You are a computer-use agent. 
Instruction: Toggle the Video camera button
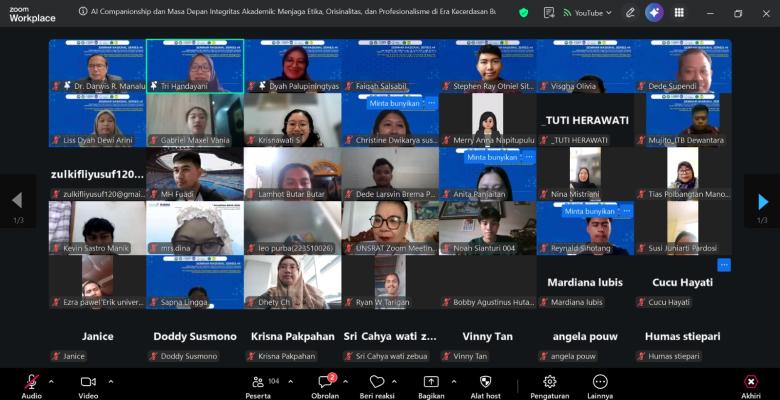pyautogui.click(x=88, y=382)
